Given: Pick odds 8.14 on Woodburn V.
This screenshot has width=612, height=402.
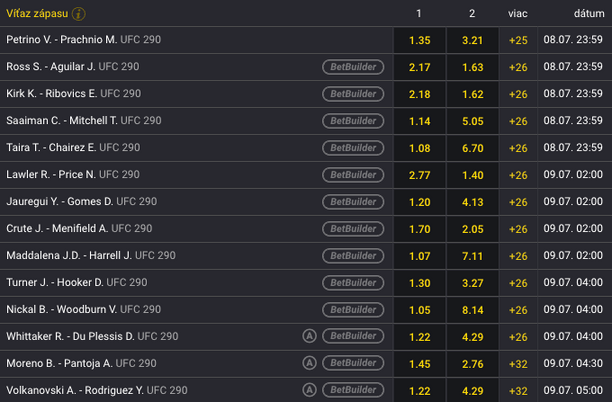Looking at the screenshot, I should click(473, 310).
